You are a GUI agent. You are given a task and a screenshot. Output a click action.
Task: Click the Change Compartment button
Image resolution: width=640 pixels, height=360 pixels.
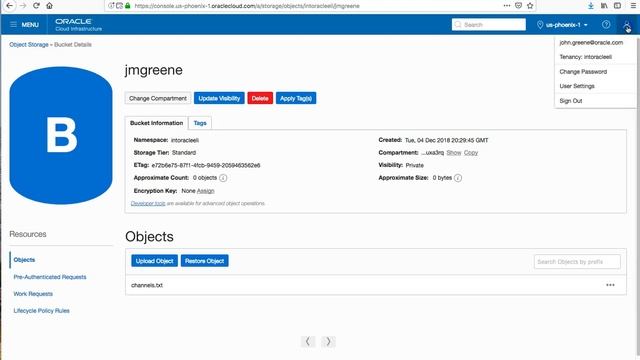[x=158, y=98]
